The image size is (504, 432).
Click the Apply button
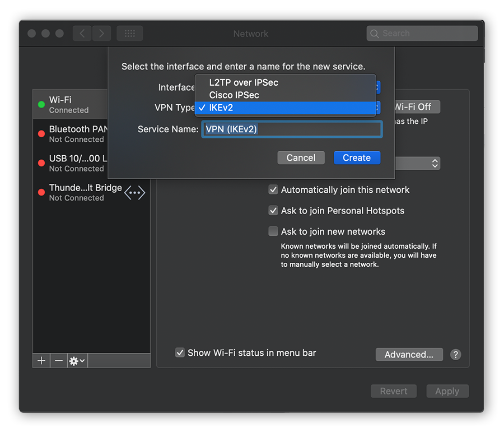point(447,391)
